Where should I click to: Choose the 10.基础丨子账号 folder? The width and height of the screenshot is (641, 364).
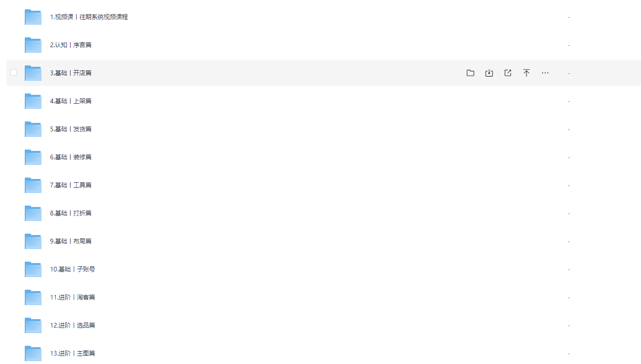(72, 269)
